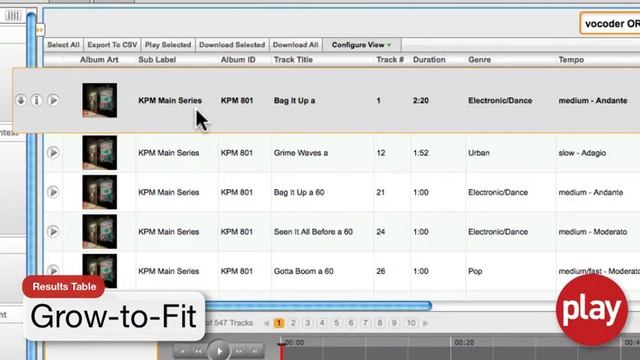Click the horizontal blue scrollbar under the table

(318, 305)
